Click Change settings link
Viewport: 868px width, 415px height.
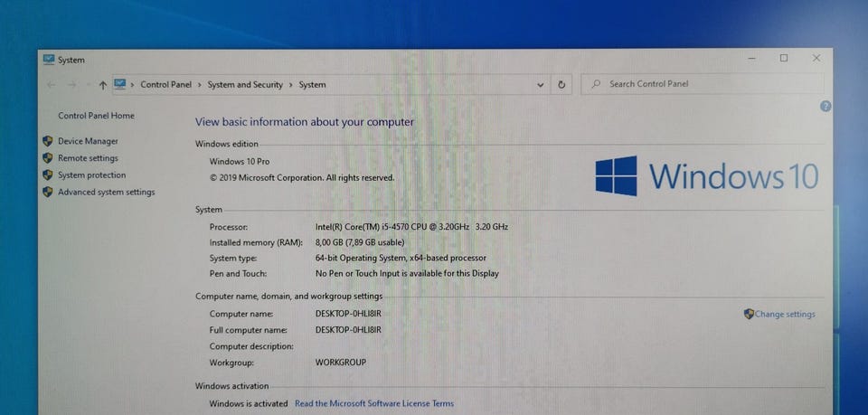point(785,315)
